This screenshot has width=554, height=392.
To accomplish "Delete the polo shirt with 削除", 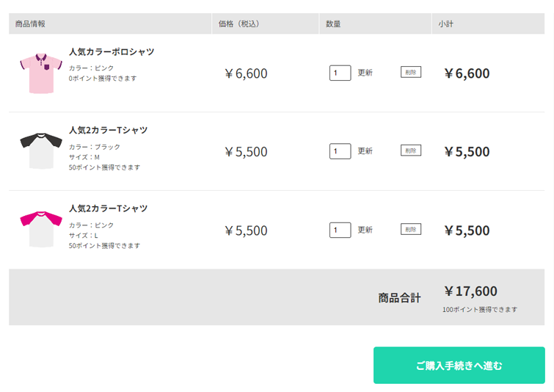I will [x=411, y=72].
